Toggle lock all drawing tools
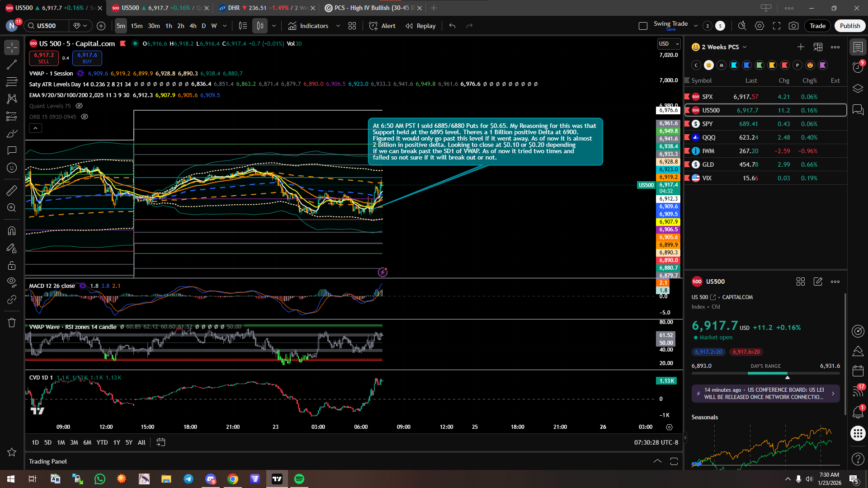Screen dimensions: 868x488 12,265
